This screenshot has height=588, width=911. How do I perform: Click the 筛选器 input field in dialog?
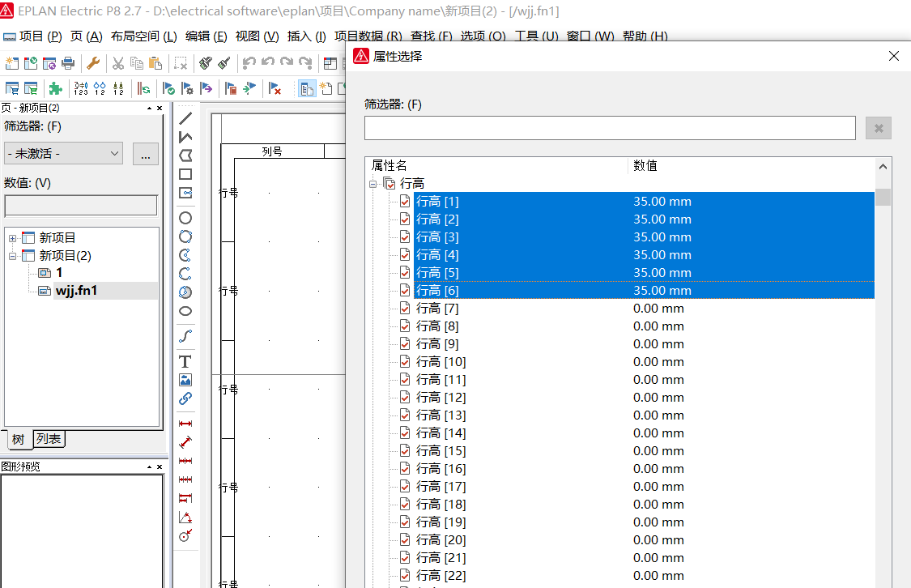609,128
